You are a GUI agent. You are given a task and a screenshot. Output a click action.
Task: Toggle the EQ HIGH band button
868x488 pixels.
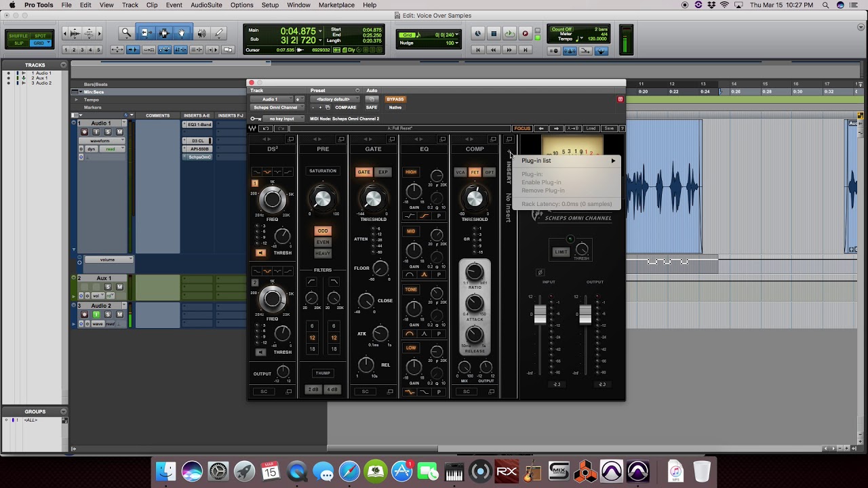point(411,172)
